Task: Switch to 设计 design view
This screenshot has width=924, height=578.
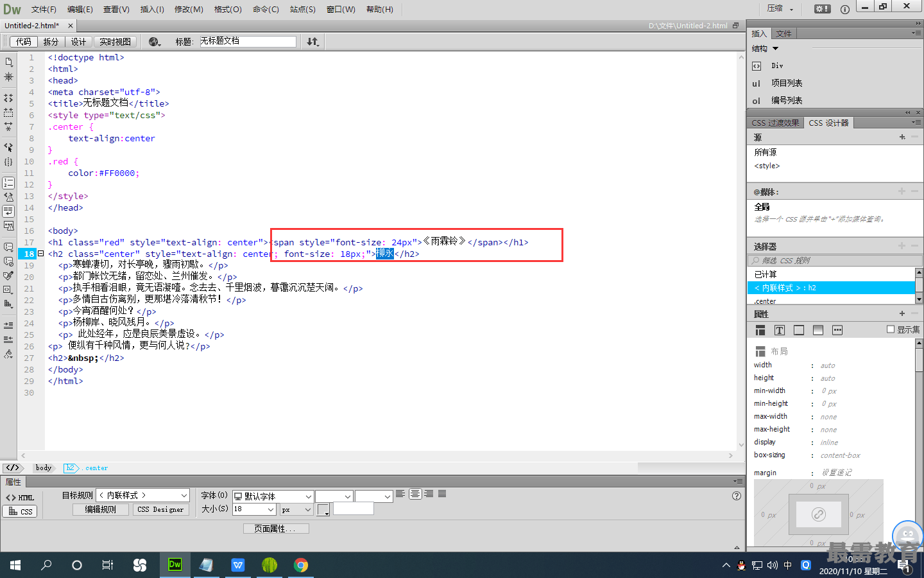Action: coord(78,42)
